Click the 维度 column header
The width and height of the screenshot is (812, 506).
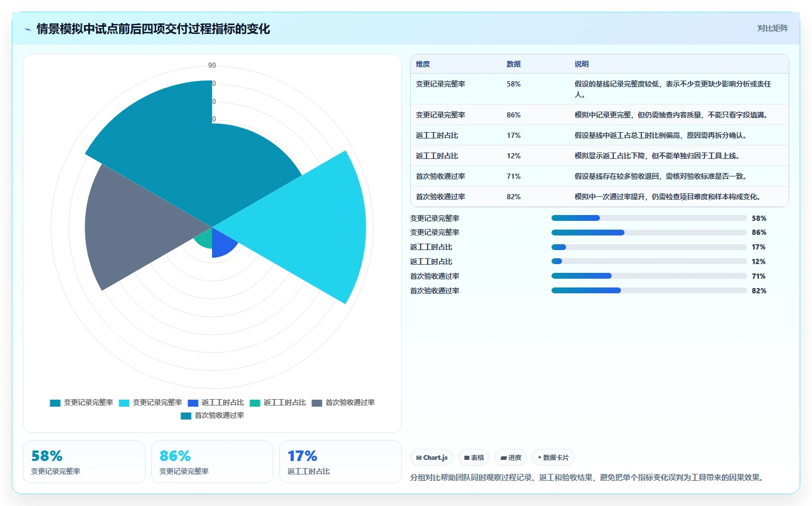coord(423,64)
